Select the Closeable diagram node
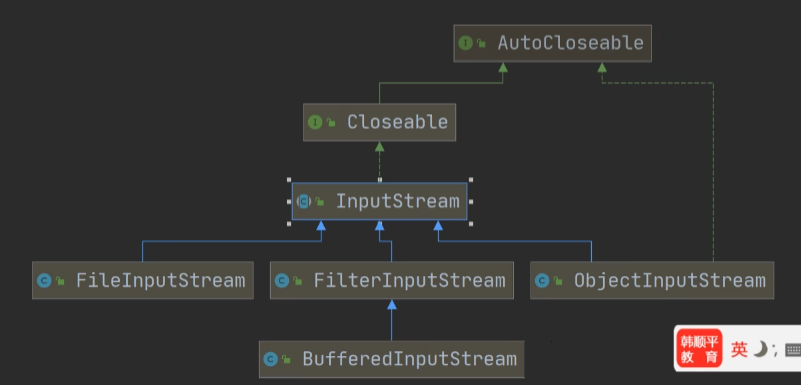 coord(379,123)
